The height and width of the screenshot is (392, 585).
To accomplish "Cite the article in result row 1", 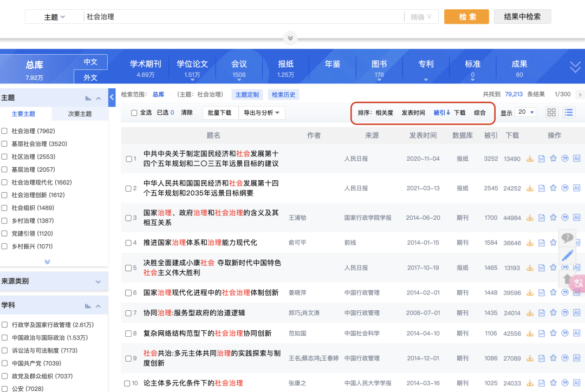I will click(x=565, y=159).
